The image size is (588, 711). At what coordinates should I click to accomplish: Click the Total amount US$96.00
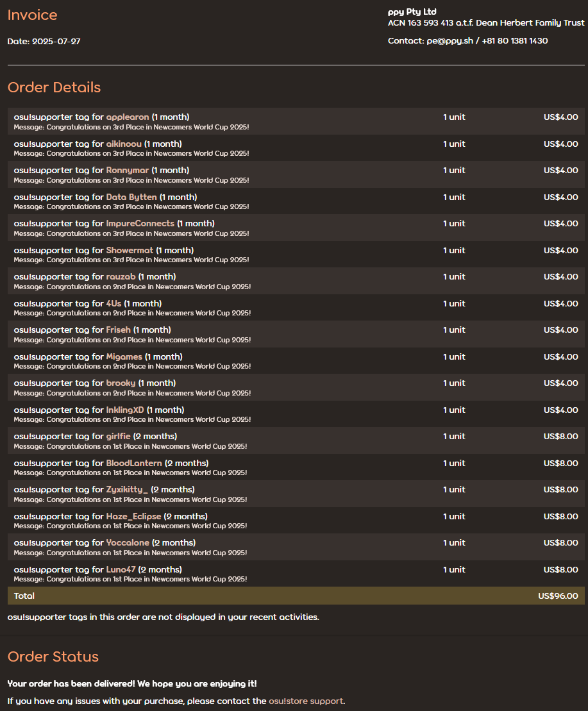coord(558,596)
